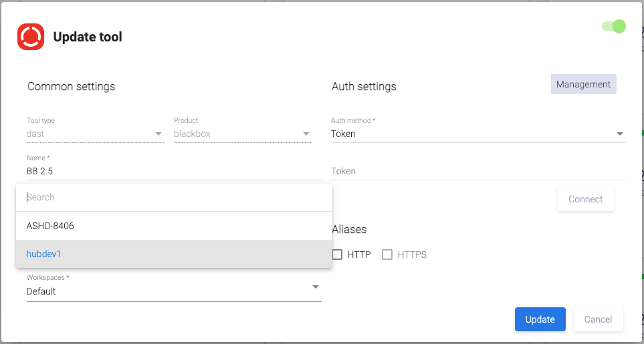Click into the Token input field

tap(477, 171)
